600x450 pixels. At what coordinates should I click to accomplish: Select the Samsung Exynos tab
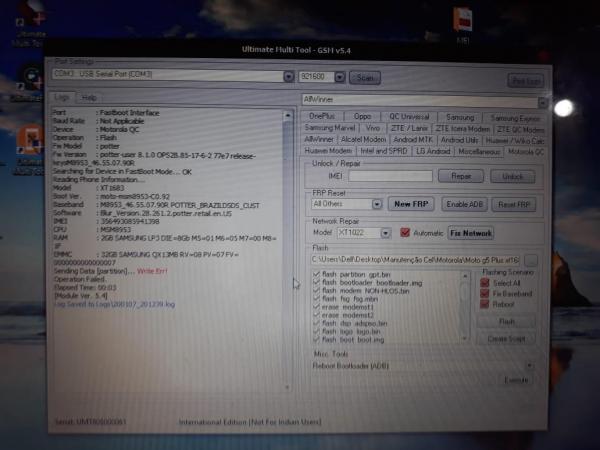point(515,118)
